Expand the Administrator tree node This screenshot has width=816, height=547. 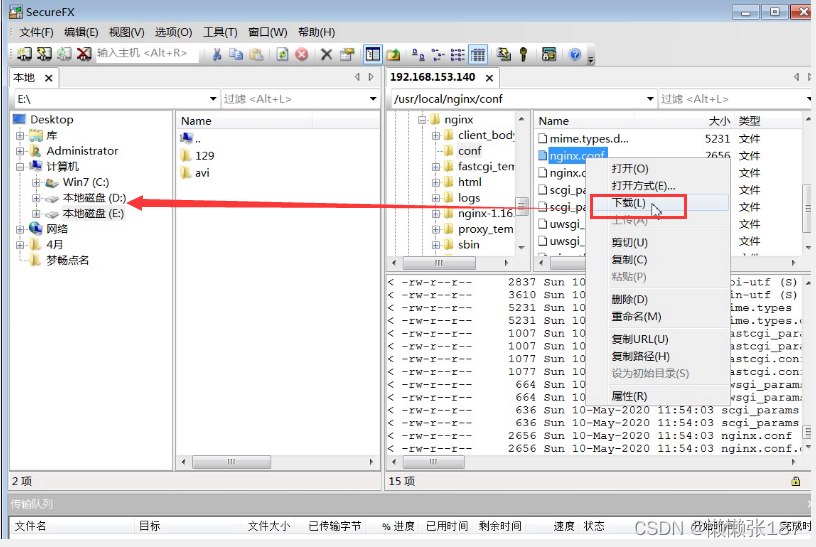(20, 151)
